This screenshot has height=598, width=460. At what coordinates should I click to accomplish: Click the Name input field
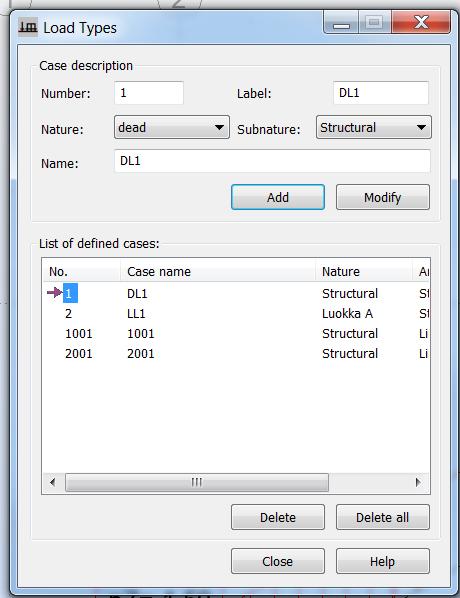click(272, 161)
